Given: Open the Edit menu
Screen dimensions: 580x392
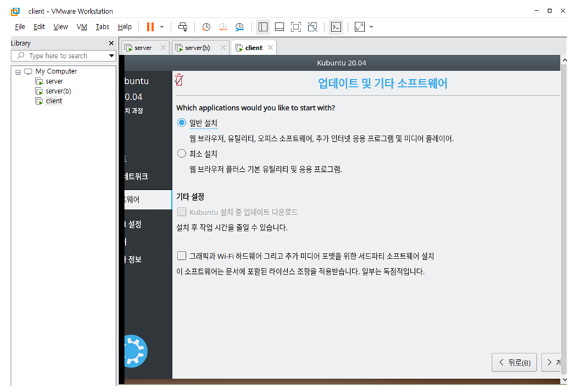Looking at the screenshot, I should (x=39, y=27).
